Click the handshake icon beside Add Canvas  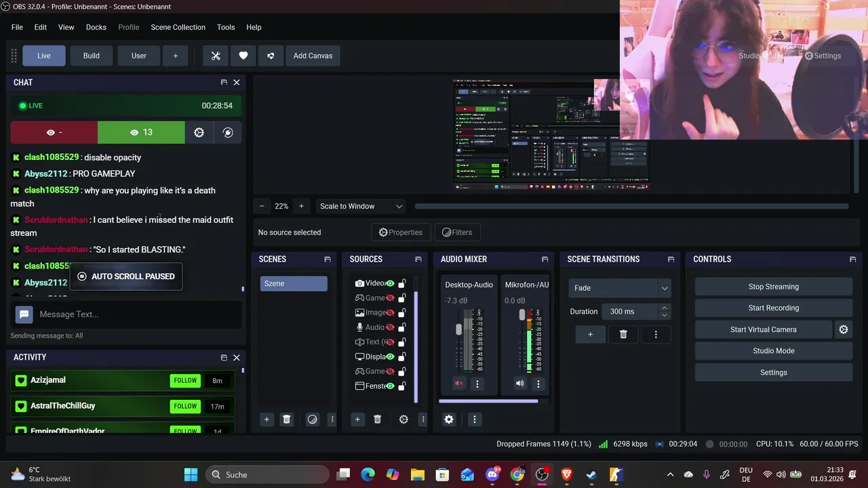tap(271, 56)
